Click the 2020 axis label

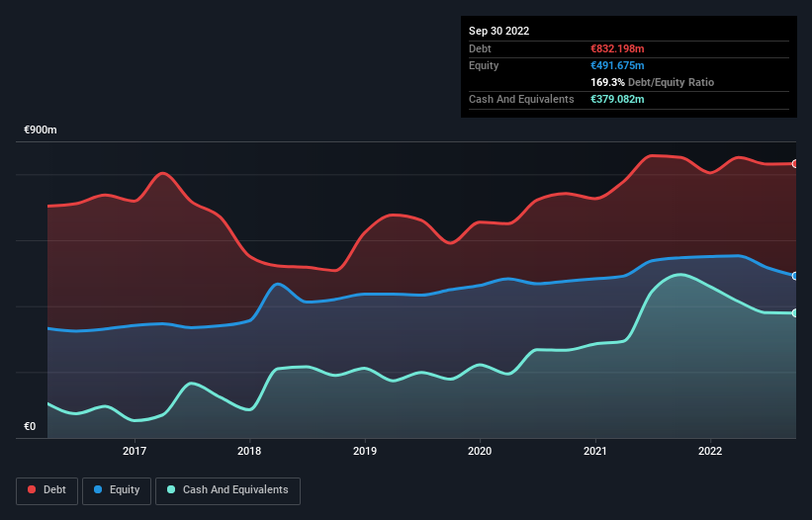click(480, 451)
